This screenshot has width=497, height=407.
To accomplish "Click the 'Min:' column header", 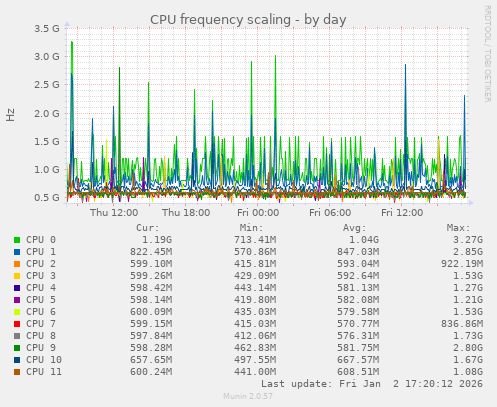I will point(251,228).
